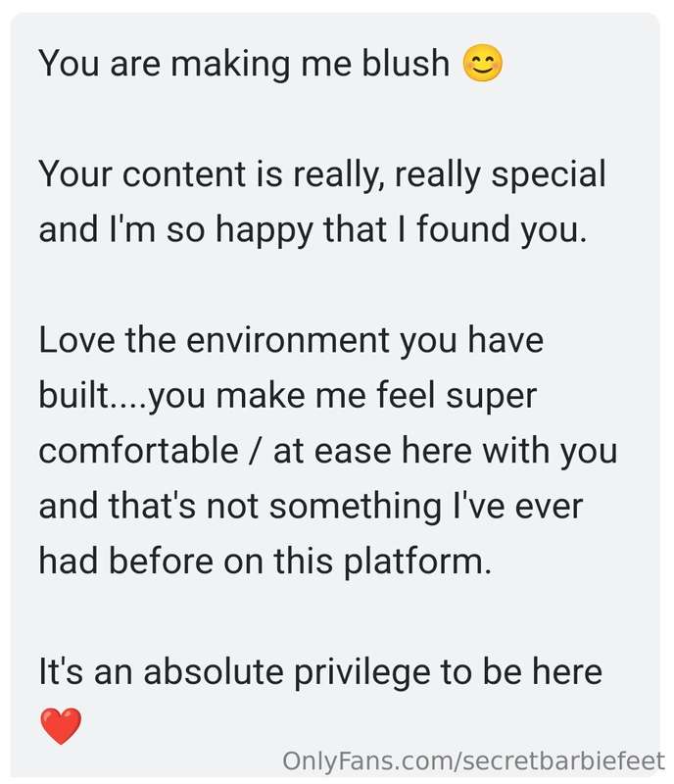The width and height of the screenshot is (674, 784).
Task: Click the word 'platform.' in the message
Action: coord(417,562)
